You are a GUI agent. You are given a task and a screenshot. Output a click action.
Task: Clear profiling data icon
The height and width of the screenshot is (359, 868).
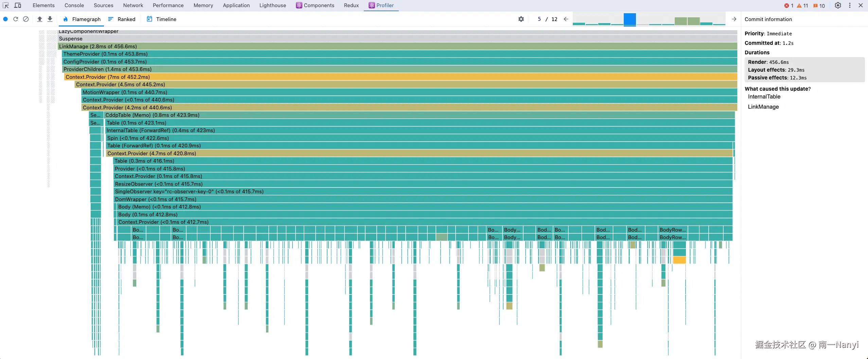pyautogui.click(x=26, y=19)
